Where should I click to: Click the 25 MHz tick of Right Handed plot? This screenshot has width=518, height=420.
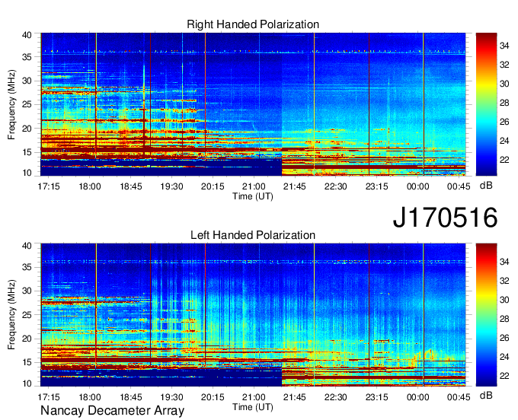pyautogui.click(x=27, y=104)
